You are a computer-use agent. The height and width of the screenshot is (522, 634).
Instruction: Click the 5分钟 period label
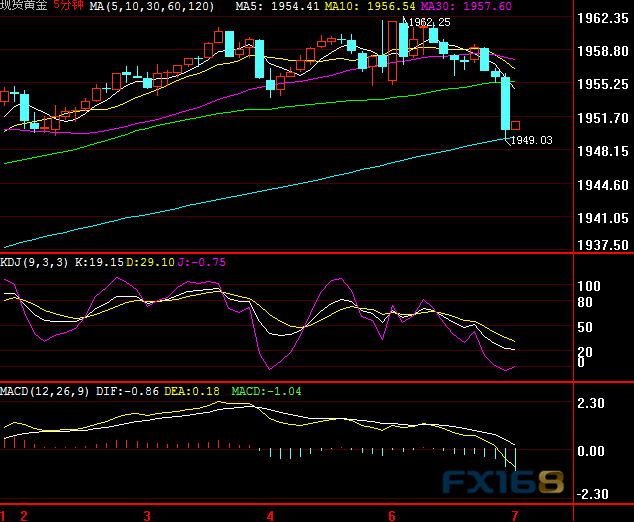69,6
